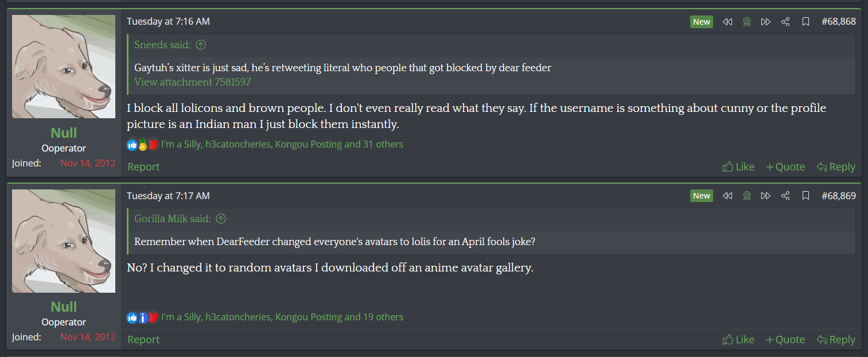868x357 pixels.
Task: Open View attachment 7581597 link
Action: 192,82
